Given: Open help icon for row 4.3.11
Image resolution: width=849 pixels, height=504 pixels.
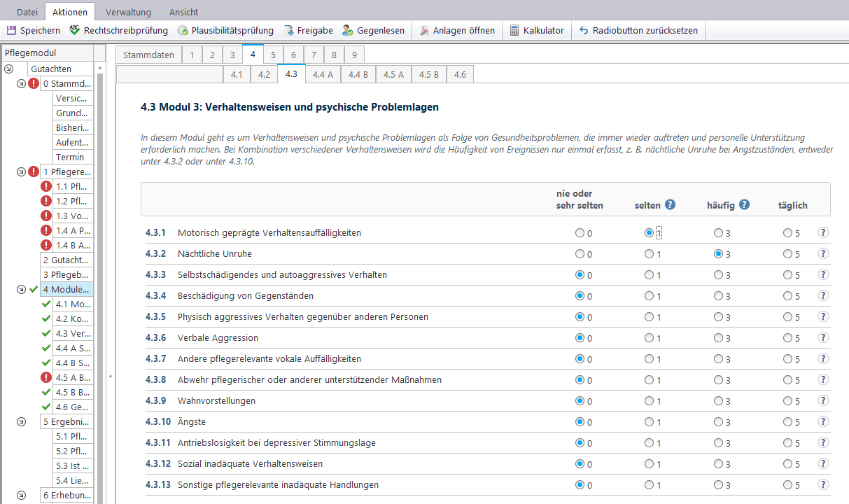Looking at the screenshot, I should click(823, 443).
